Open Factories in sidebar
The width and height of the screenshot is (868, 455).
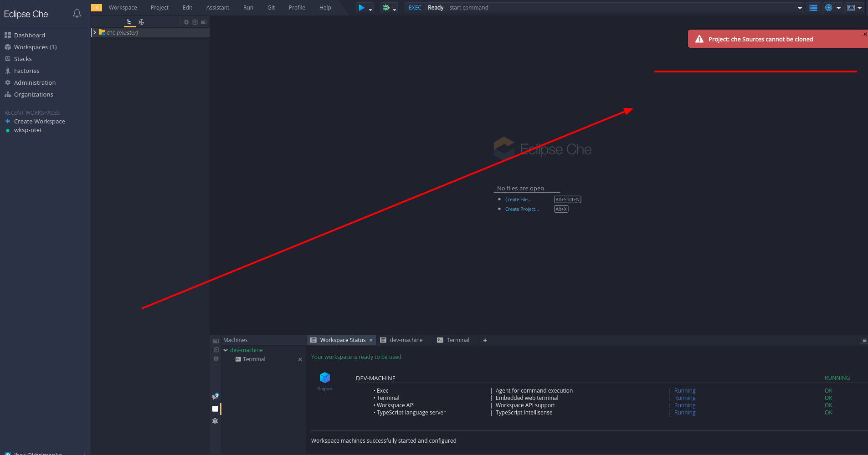[x=27, y=71]
